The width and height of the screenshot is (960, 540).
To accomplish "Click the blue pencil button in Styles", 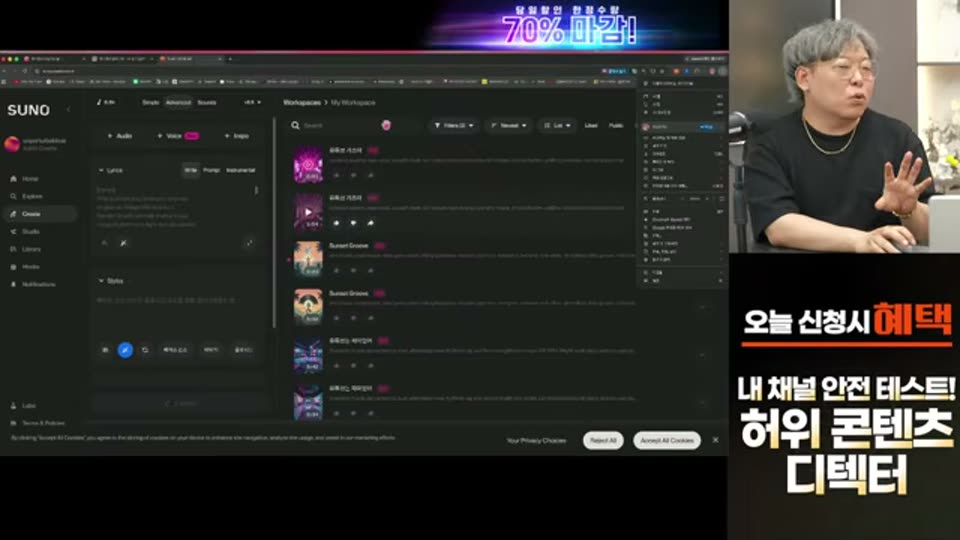I will click(x=125, y=350).
